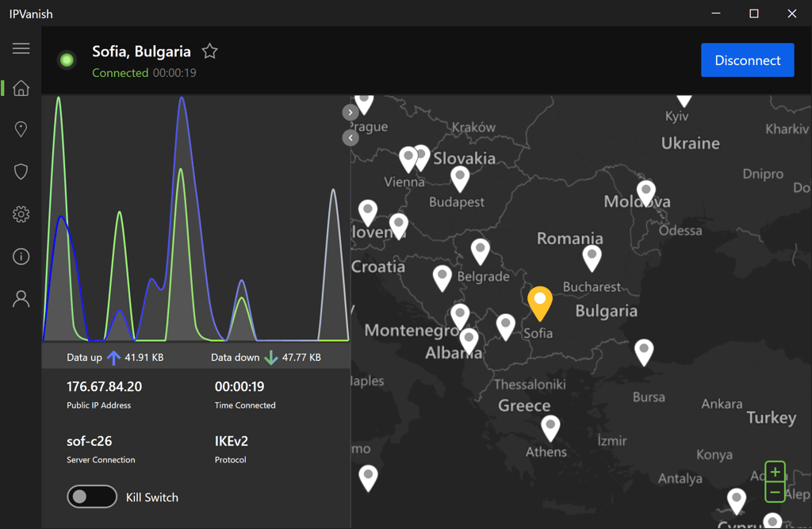
Task: Zoom in the map with plus
Action: click(x=776, y=472)
